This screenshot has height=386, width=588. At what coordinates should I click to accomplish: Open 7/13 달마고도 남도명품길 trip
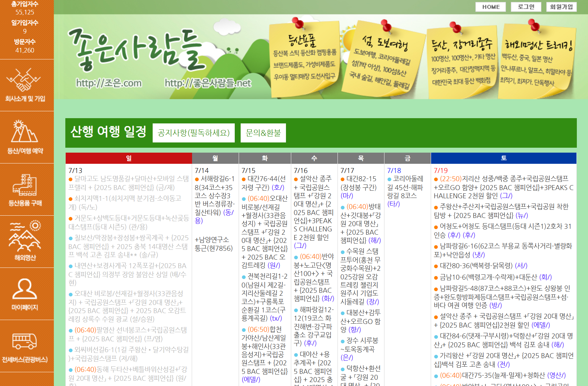(129, 183)
